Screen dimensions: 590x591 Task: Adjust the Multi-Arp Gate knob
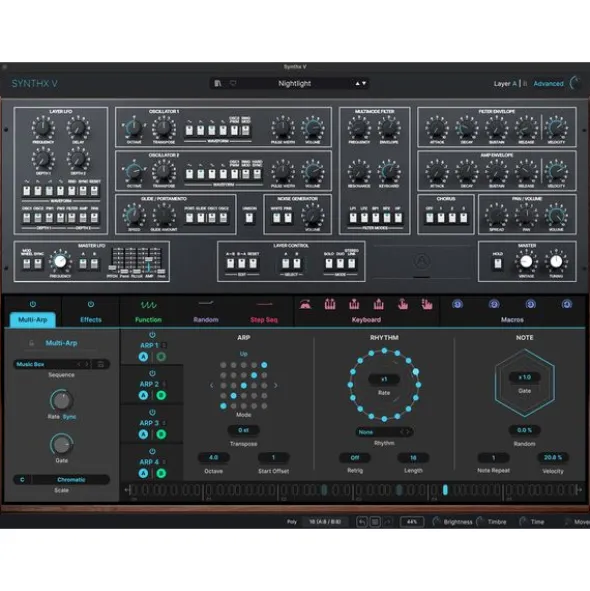point(62,444)
